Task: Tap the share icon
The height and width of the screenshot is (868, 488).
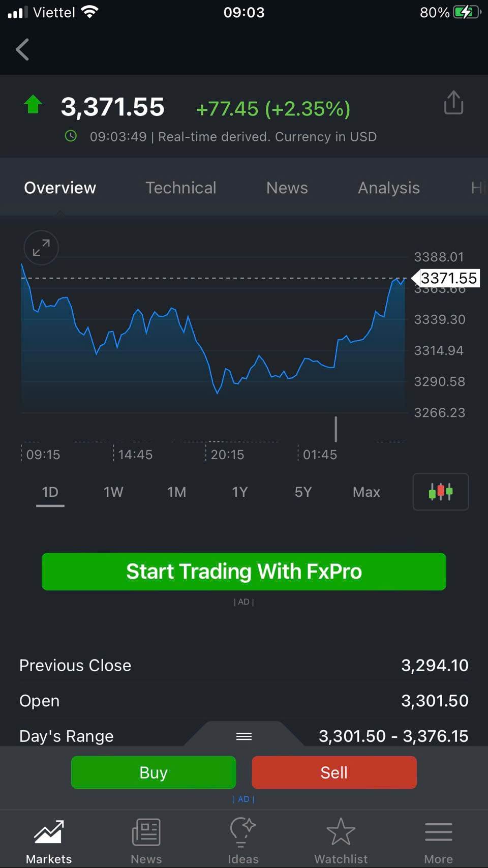Action: [x=453, y=103]
